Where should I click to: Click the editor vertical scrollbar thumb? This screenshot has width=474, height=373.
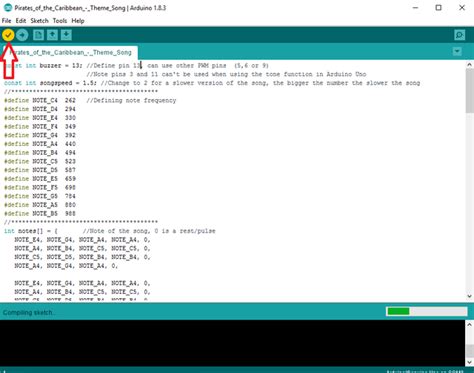tap(470, 91)
